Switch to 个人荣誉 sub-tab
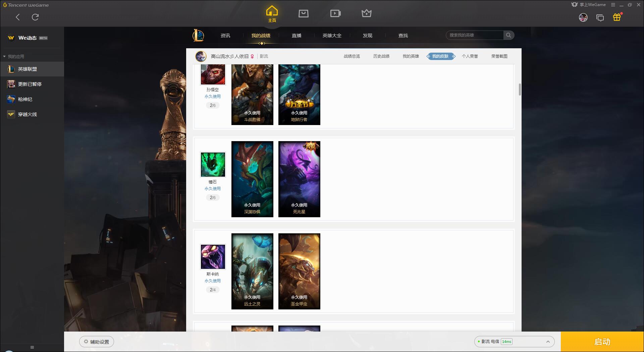The width and height of the screenshot is (644, 352). point(470,56)
